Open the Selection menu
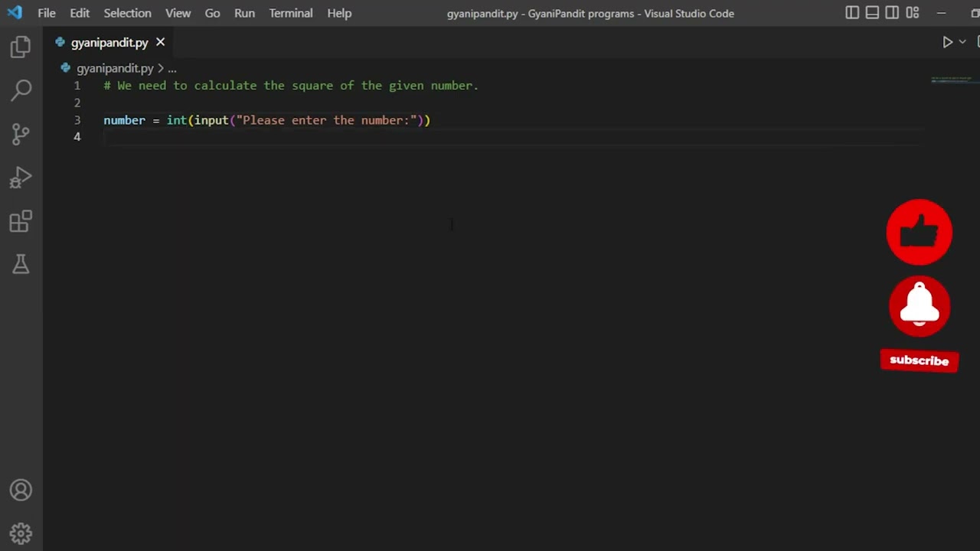980x551 pixels. click(x=127, y=13)
